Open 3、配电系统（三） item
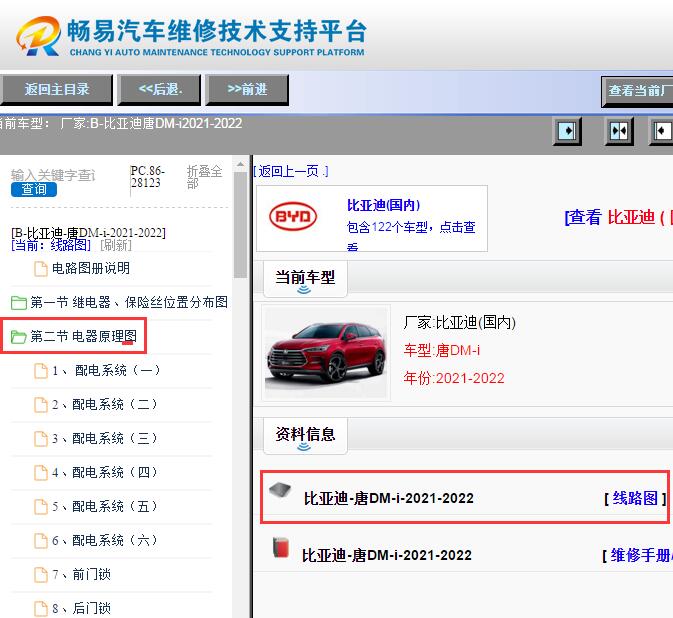The width and height of the screenshot is (673, 618). click(x=105, y=438)
